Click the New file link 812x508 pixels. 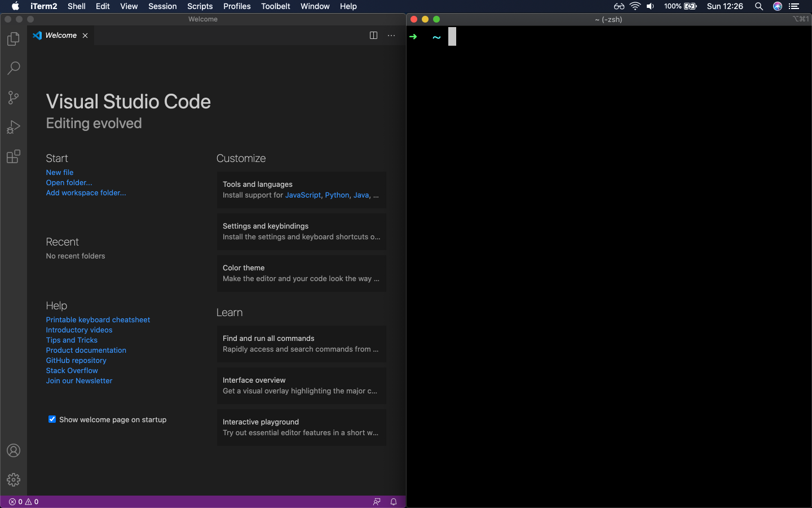tap(60, 173)
